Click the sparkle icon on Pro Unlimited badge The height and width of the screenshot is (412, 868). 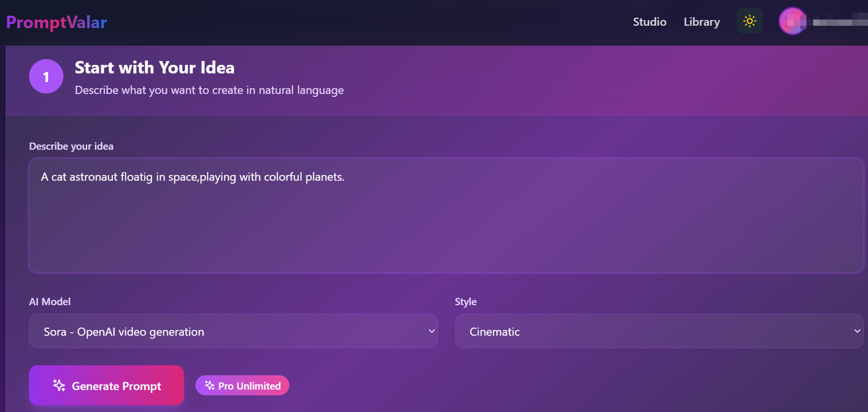(209, 385)
